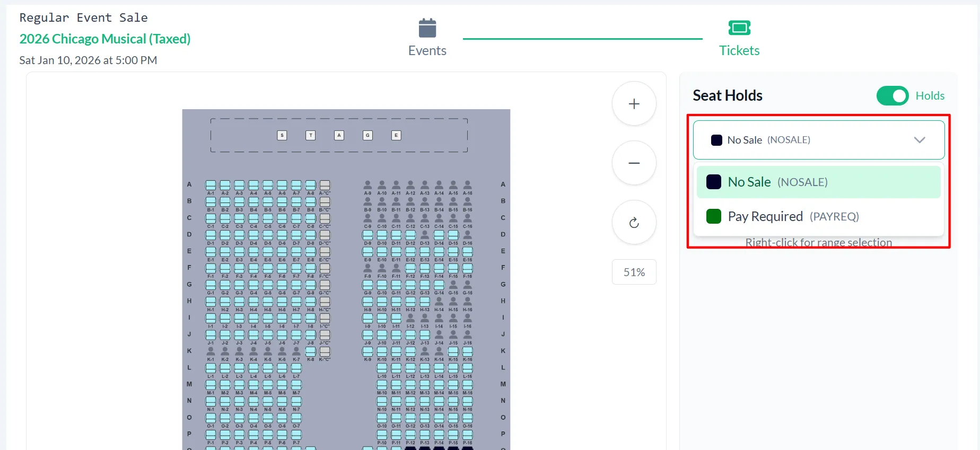980x450 pixels.
Task: Select seat C-5 on the map
Action: pos(268,218)
